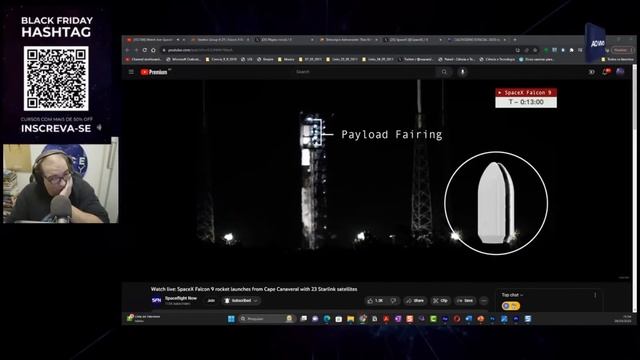Open more actions ellipsis under video
The height and width of the screenshot is (360, 640).
tap(484, 300)
